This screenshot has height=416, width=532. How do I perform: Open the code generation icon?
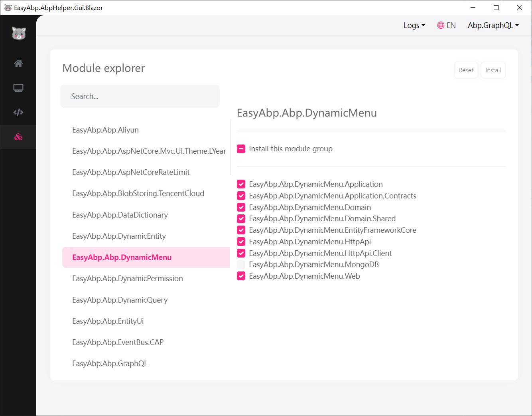(18, 112)
